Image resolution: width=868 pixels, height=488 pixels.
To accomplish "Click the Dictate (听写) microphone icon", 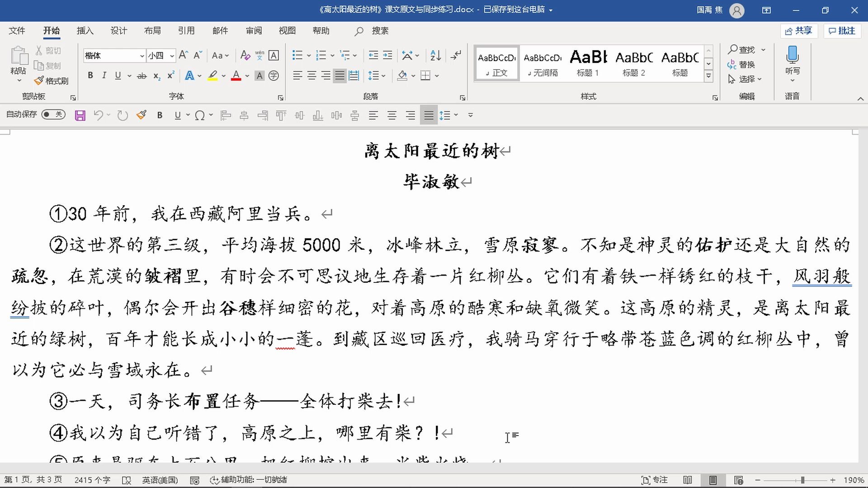I will pos(792,55).
